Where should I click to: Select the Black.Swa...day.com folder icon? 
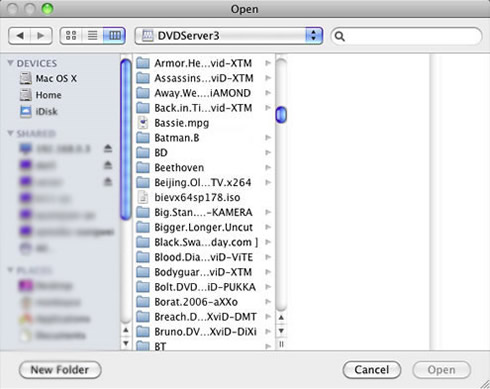pos(143,242)
